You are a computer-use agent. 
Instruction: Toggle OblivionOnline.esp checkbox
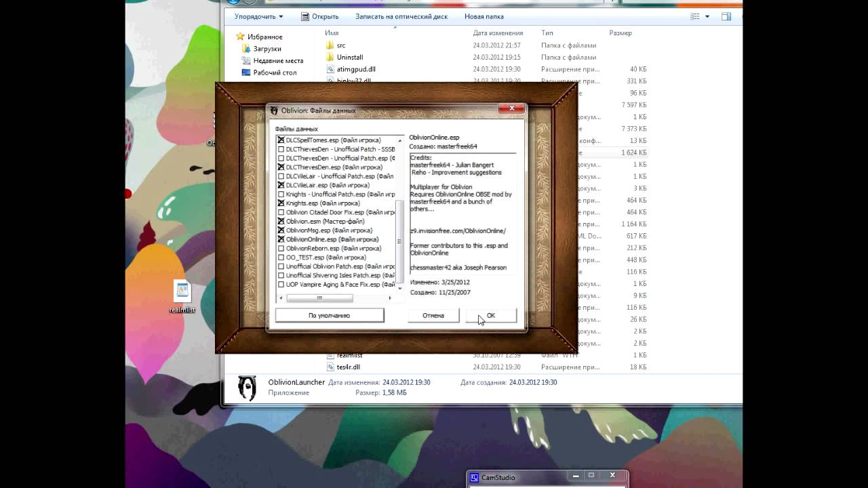coord(281,239)
